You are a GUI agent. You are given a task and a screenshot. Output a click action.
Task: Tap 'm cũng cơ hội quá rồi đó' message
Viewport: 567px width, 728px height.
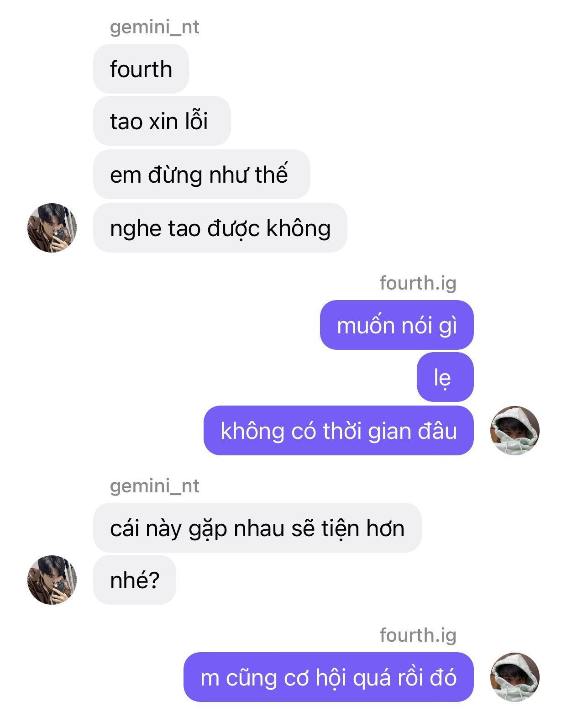click(x=329, y=677)
